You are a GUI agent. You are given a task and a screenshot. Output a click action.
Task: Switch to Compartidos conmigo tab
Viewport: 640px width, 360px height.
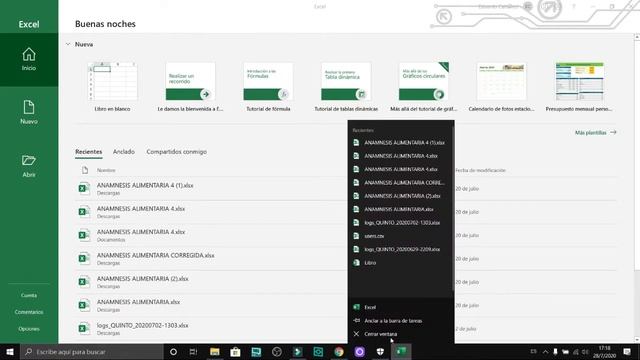[176, 152]
